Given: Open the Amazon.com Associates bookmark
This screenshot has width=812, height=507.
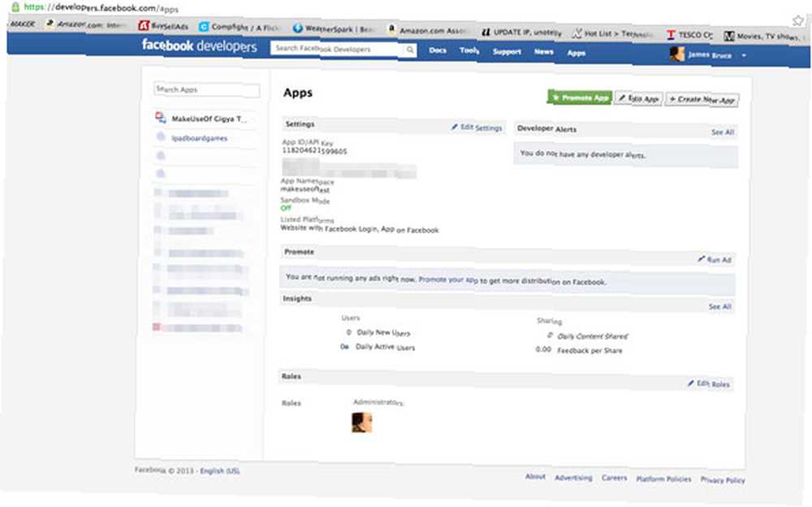Looking at the screenshot, I should click(x=429, y=31).
